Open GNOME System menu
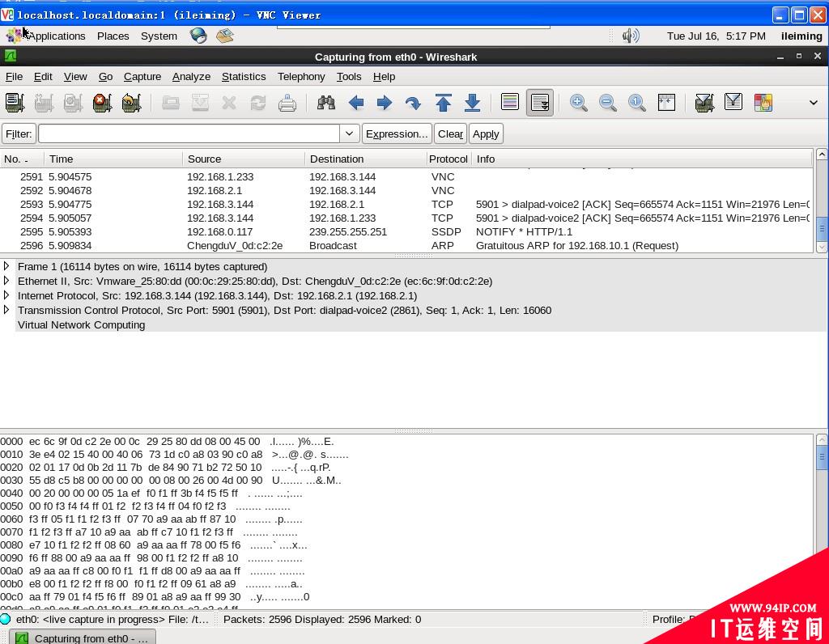 tap(159, 36)
